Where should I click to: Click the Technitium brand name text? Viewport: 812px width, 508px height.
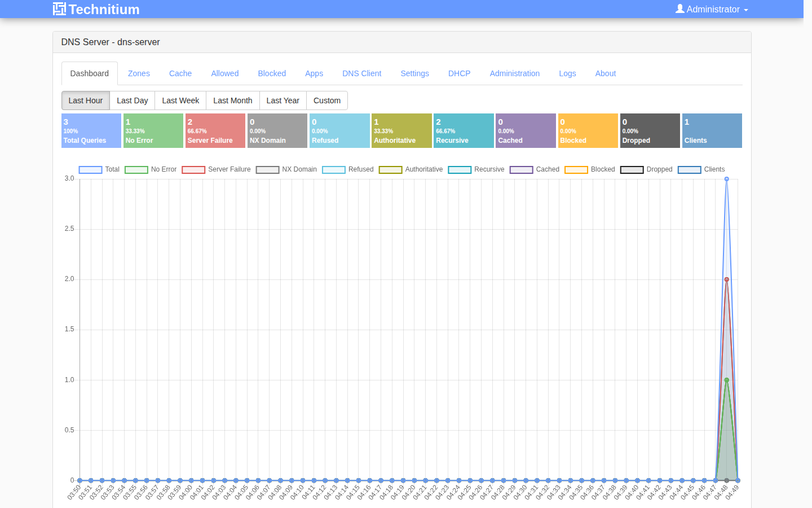point(104,9)
